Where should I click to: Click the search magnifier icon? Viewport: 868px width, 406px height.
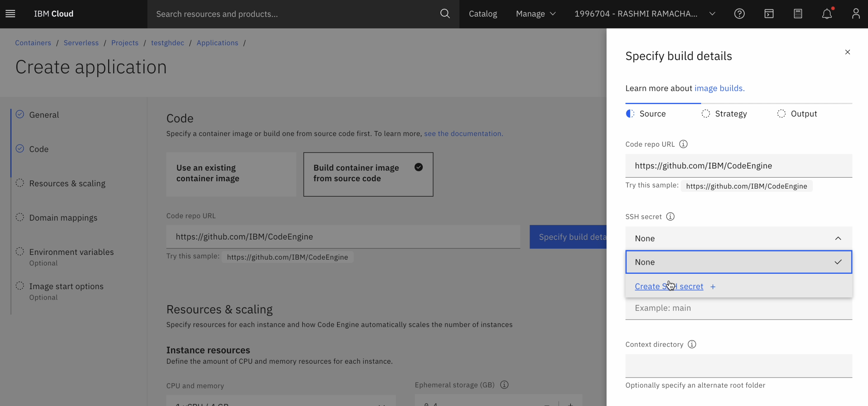(445, 14)
